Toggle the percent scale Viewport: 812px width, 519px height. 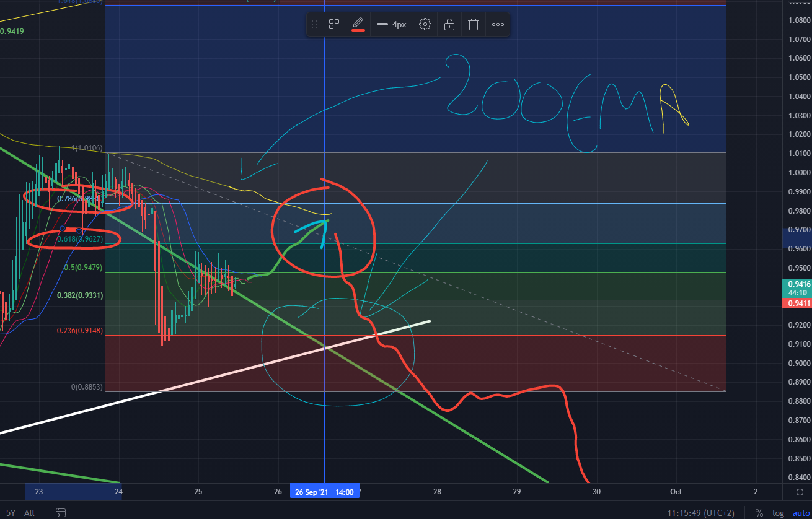tap(759, 513)
